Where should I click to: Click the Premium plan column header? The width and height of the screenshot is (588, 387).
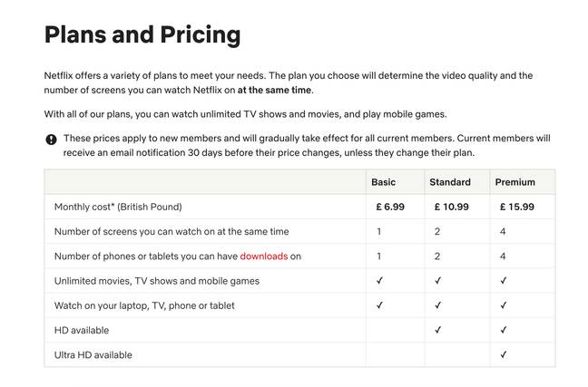tap(514, 182)
